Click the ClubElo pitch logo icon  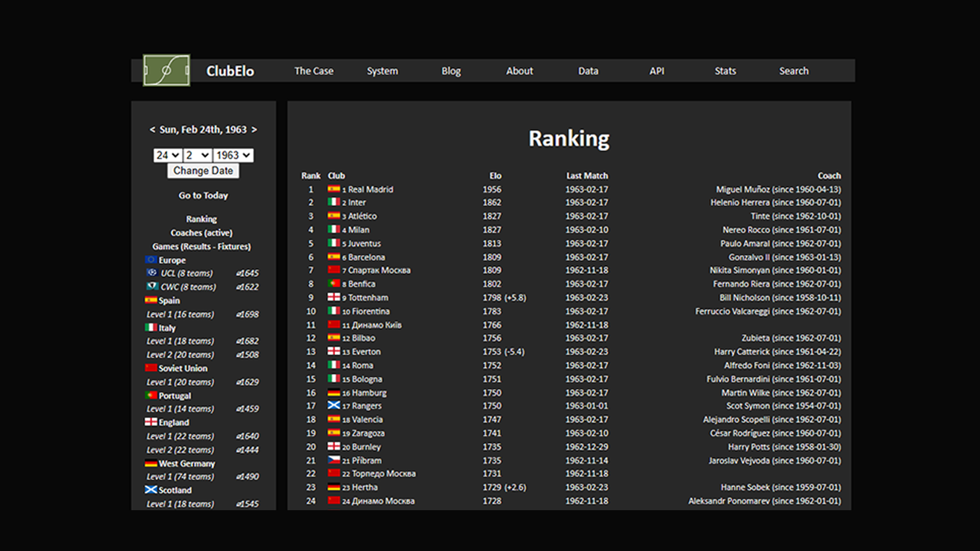point(166,70)
